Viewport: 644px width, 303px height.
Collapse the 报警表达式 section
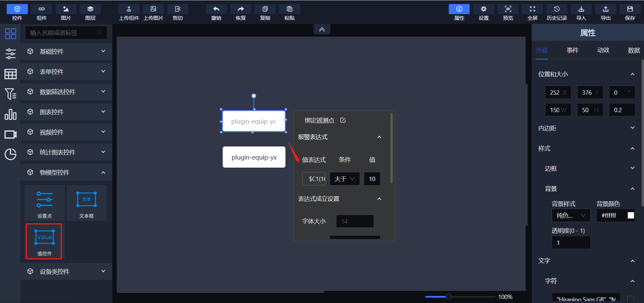tap(379, 137)
